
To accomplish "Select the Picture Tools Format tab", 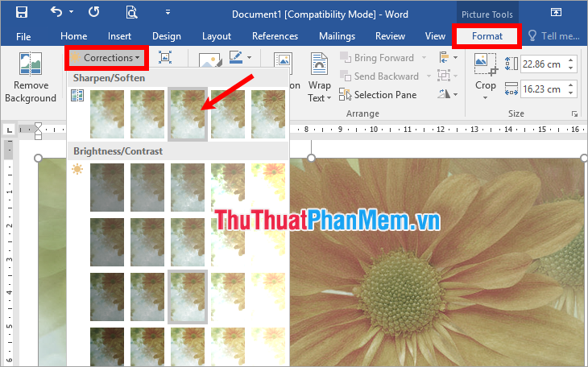I will (x=487, y=36).
